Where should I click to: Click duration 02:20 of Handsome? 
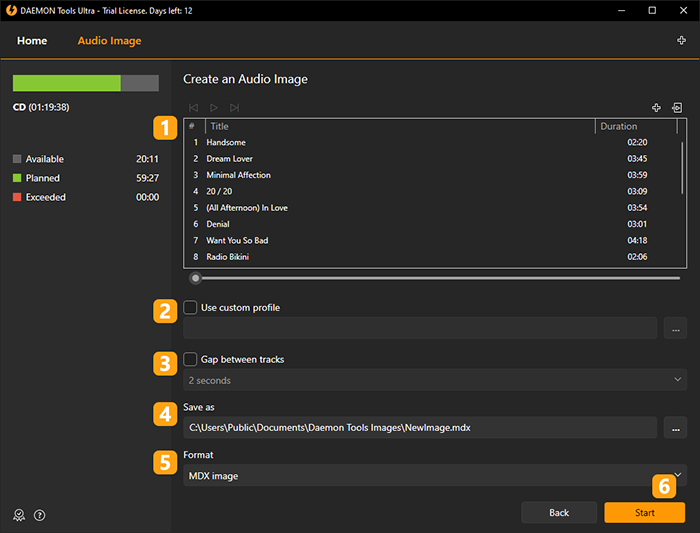637,142
